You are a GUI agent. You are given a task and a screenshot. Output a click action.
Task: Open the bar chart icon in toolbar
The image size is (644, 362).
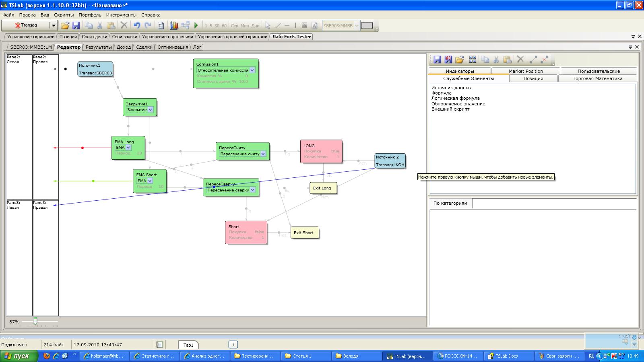tap(174, 25)
